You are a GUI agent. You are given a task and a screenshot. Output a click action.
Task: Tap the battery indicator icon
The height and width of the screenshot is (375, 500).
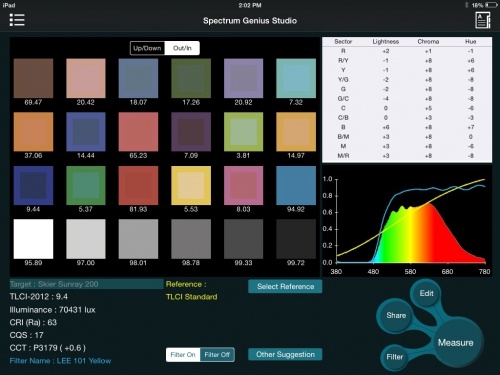491,5
